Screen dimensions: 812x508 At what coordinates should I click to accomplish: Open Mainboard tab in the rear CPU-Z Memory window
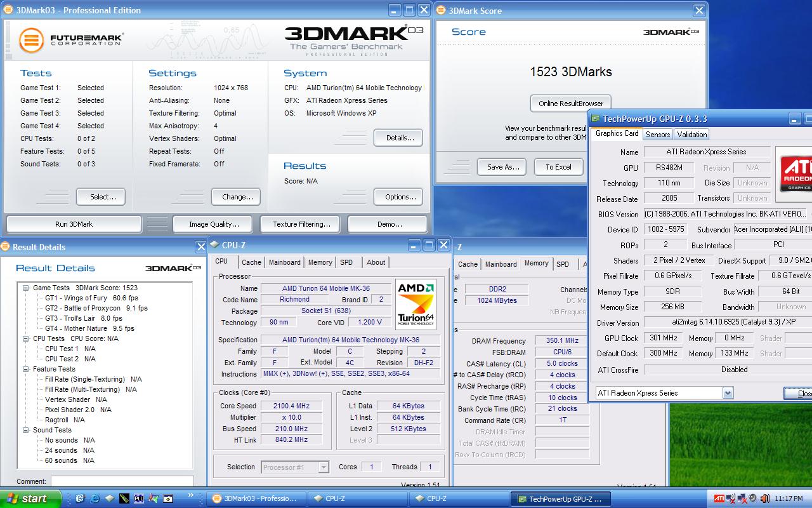tap(501, 264)
